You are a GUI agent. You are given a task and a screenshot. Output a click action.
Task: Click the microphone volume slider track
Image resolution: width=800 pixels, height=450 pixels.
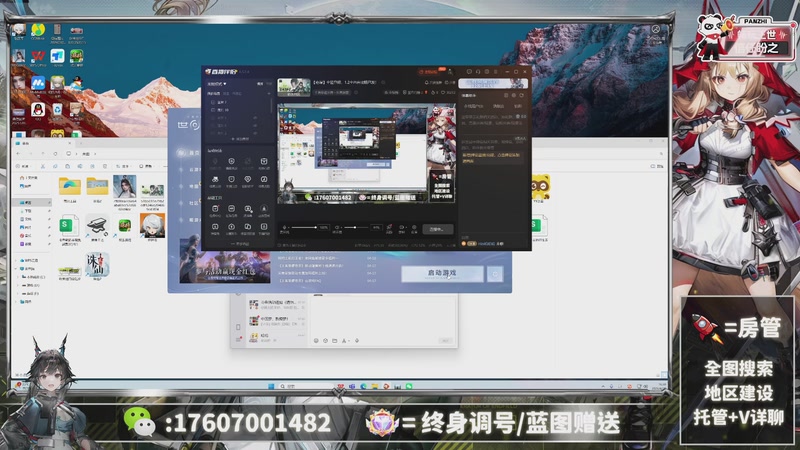305,228
